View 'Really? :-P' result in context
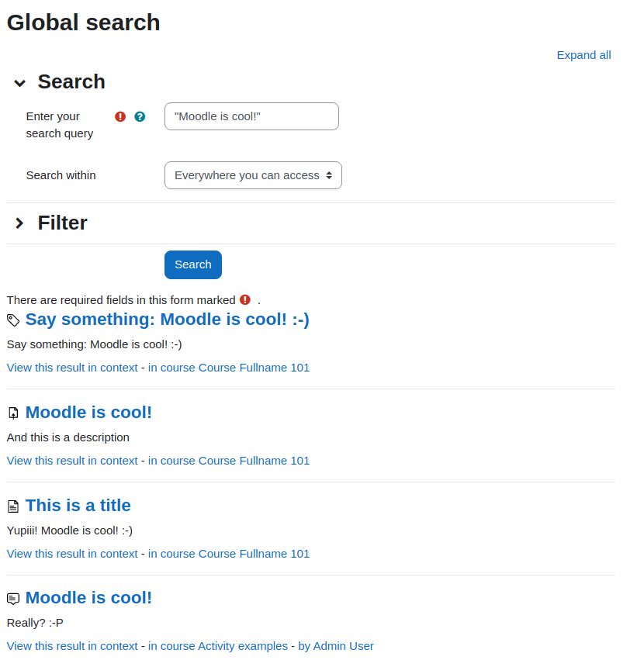 [72, 646]
